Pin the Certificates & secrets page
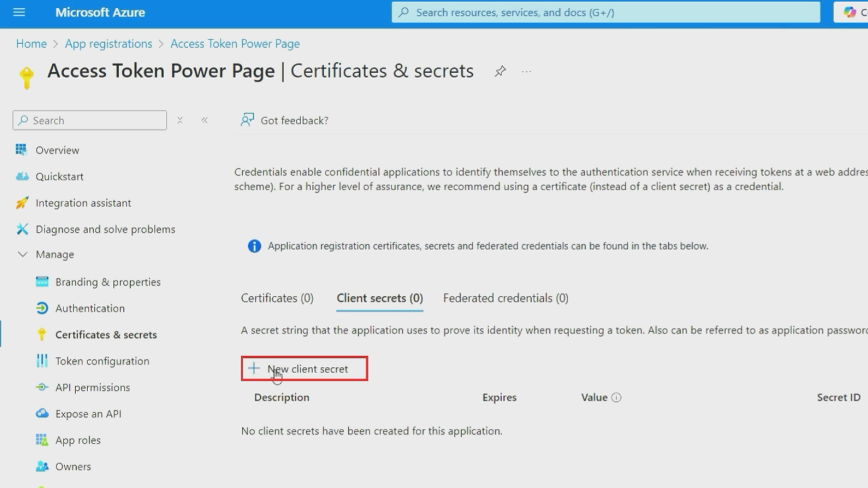 coord(500,72)
